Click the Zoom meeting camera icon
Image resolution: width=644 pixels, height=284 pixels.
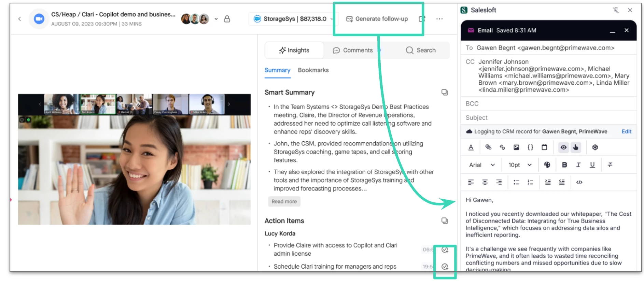[x=39, y=19]
